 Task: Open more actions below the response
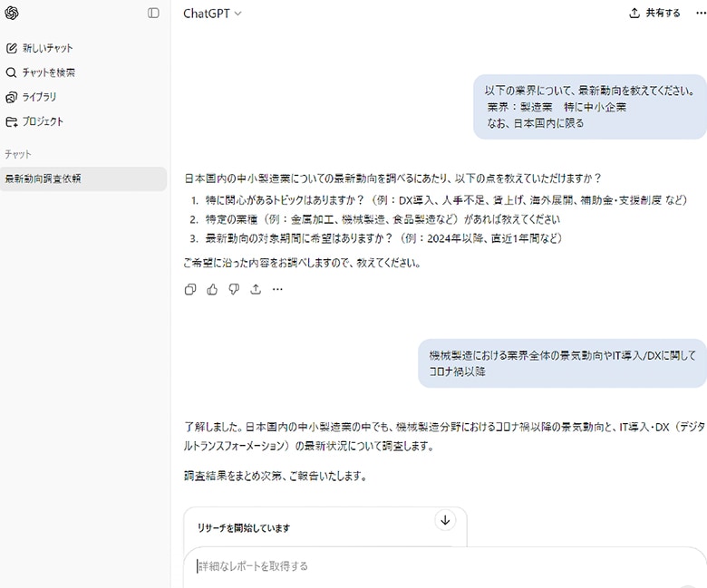[x=277, y=290]
